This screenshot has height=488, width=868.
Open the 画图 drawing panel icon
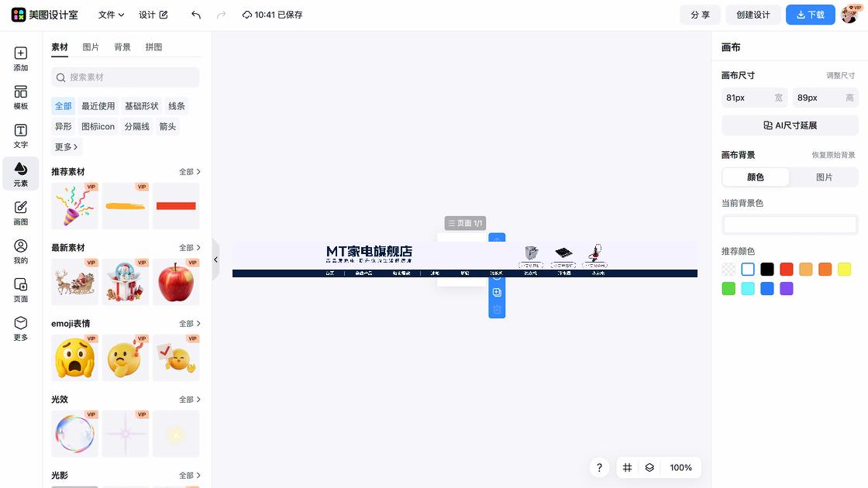(19, 210)
